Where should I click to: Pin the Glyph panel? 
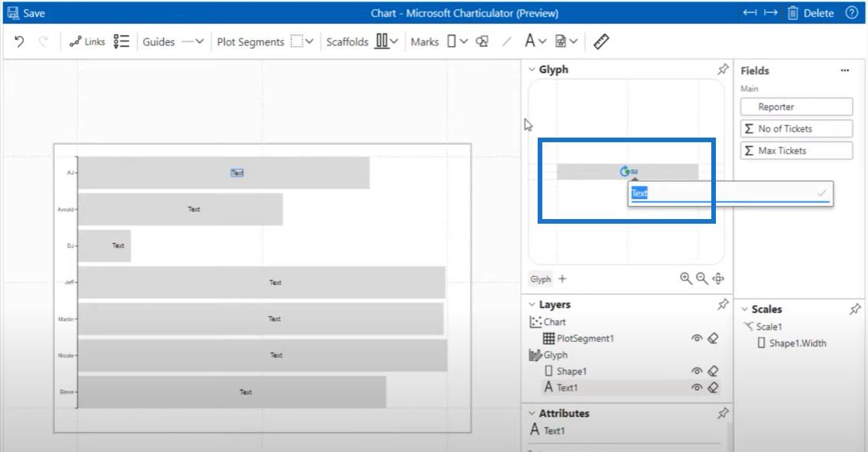(x=723, y=69)
